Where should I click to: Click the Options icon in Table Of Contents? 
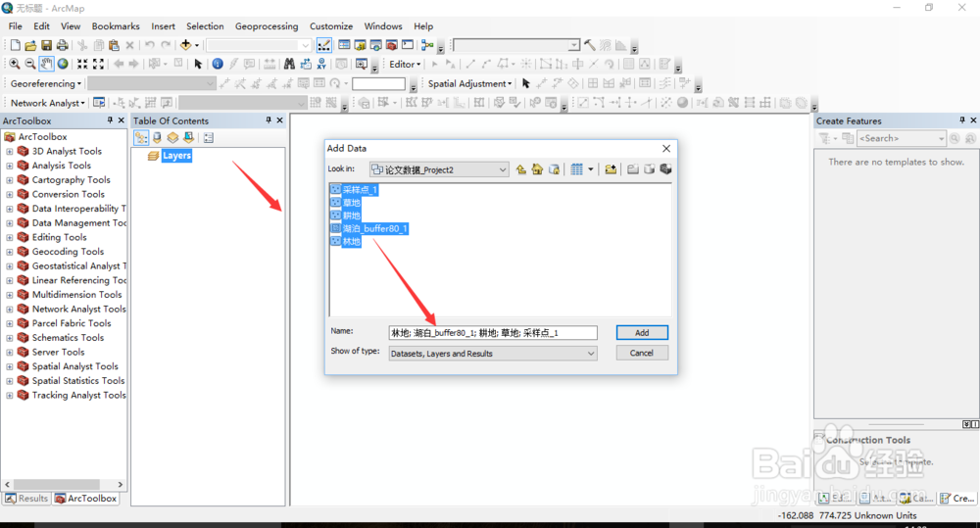[209, 137]
